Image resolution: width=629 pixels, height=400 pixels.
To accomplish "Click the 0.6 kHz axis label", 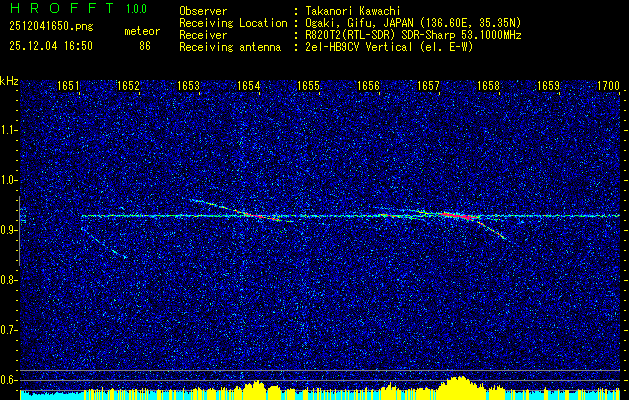I will pyautogui.click(x=9, y=380).
